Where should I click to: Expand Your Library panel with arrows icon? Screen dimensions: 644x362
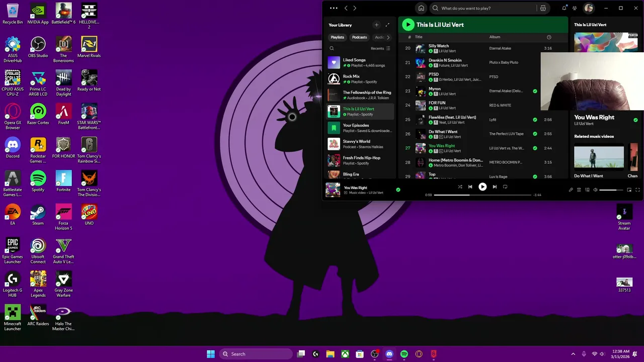tap(387, 25)
